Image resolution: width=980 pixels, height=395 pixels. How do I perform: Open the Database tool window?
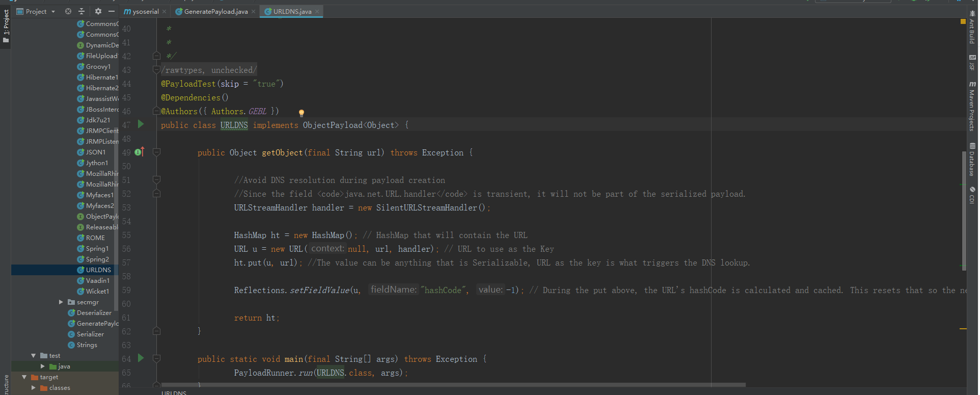(x=972, y=160)
